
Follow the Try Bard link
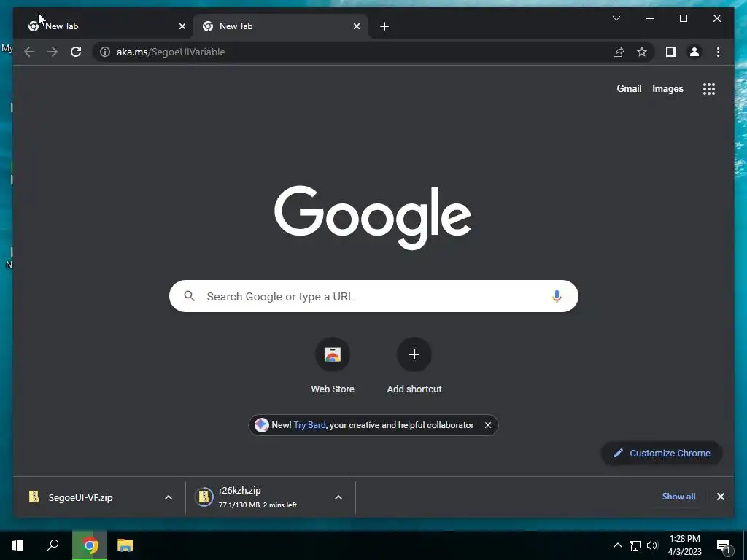pyautogui.click(x=309, y=425)
